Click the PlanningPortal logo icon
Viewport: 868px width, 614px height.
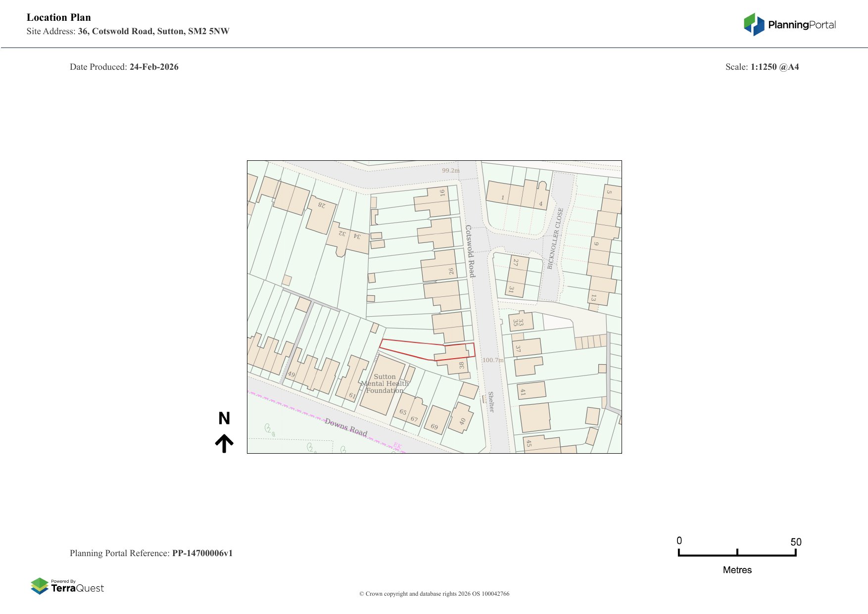[x=754, y=25]
